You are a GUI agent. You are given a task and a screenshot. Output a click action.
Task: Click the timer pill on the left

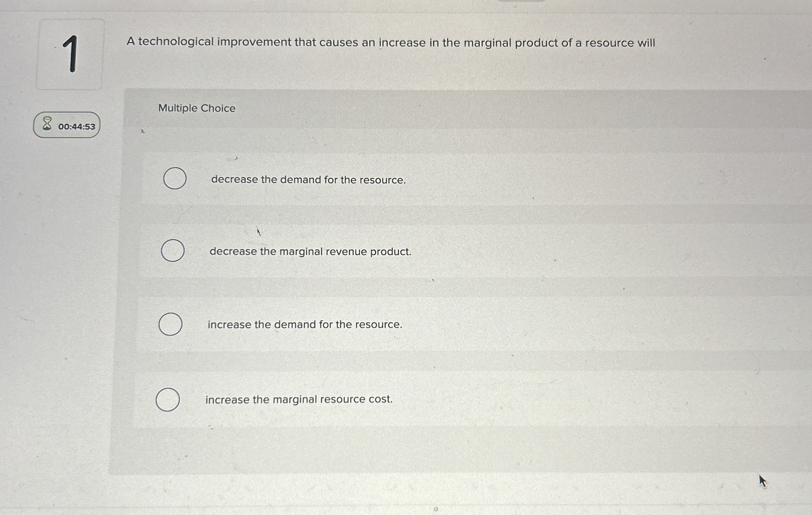[66, 125]
